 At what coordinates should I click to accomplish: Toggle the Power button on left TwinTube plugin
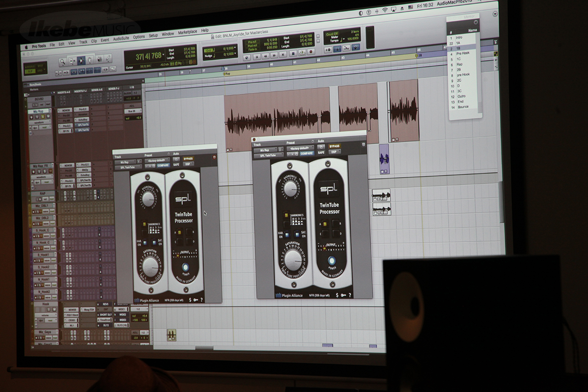point(186,267)
